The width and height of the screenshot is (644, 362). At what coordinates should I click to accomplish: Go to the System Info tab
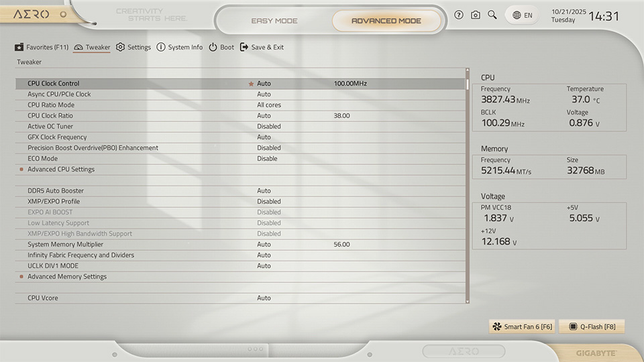[x=180, y=48]
